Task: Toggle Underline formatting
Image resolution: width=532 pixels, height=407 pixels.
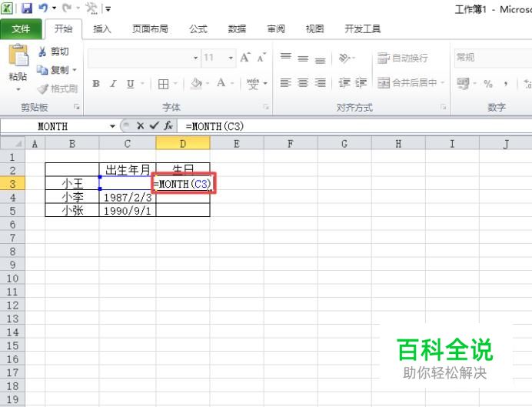Action: point(131,84)
